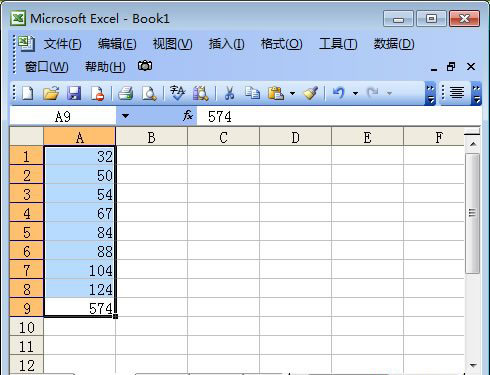Restore the workbook window inside Excel
Screen dimensions: 490x375
tap(451, 67)
